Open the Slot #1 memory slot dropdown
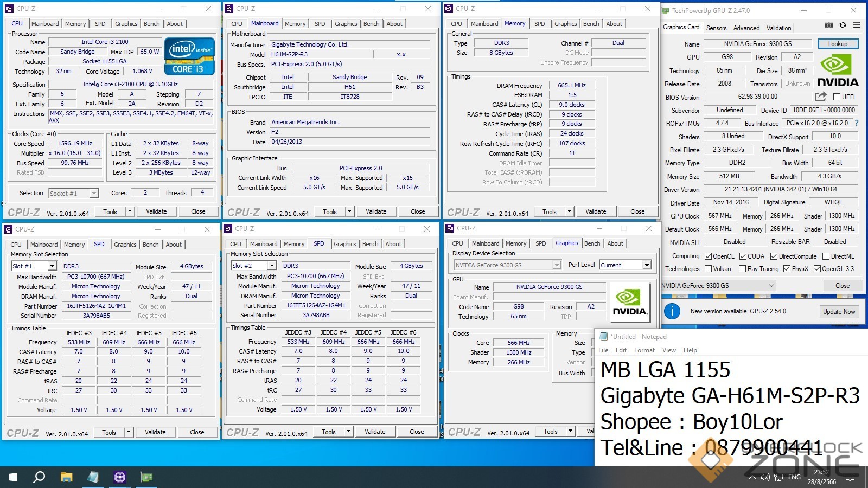 (x=52, y=266)
